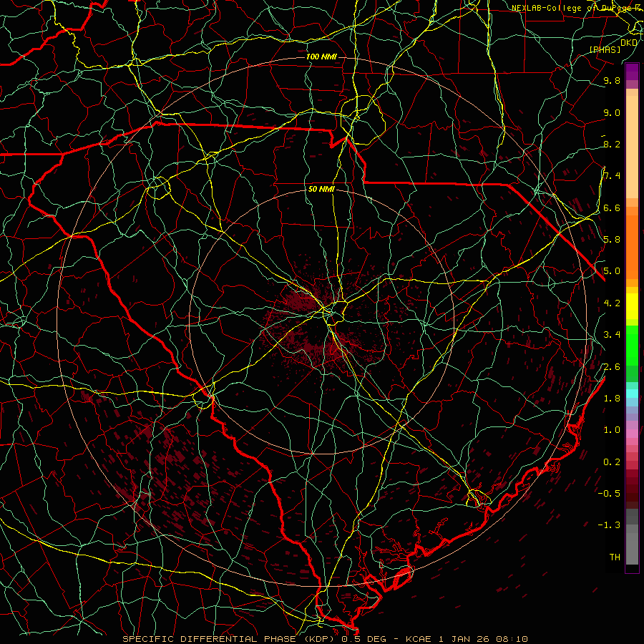Click the cyan segment of the color bar
Image resolution: width=644 pixels, height=644 pixels.
pyautogui.click(x=632, y=393)
